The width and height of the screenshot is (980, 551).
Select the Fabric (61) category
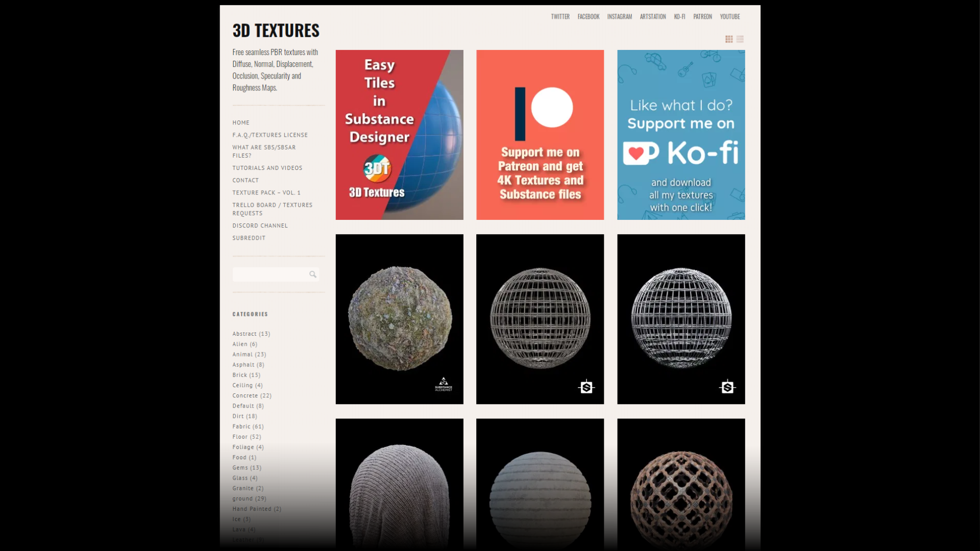[x=248, y=427]
